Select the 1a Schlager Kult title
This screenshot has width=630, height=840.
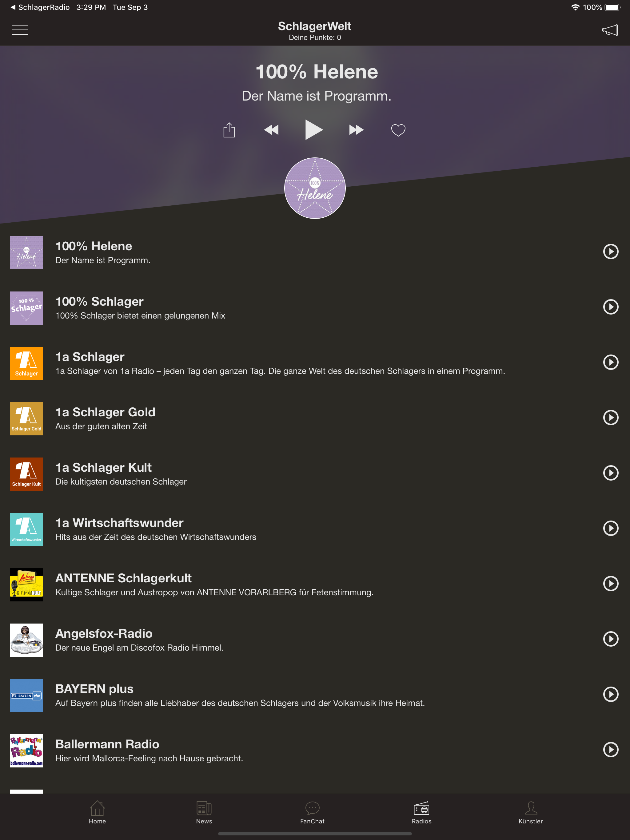103,467
